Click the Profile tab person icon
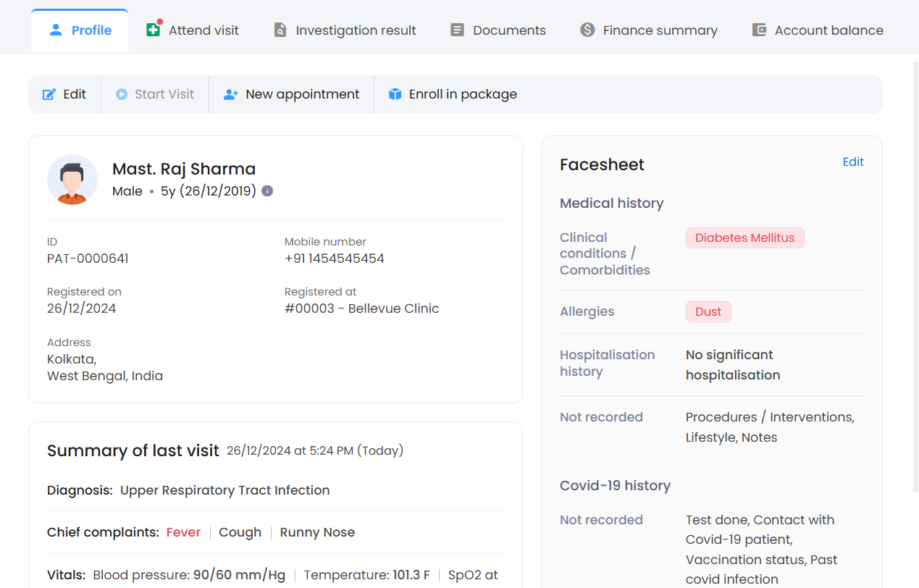The width and height of the screenshot is (919, 588). (x=56, y=30)
